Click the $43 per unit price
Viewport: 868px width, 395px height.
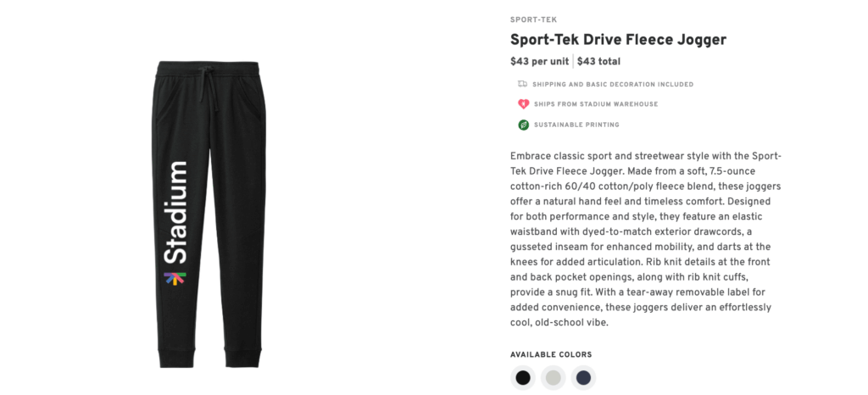point(540,61)
